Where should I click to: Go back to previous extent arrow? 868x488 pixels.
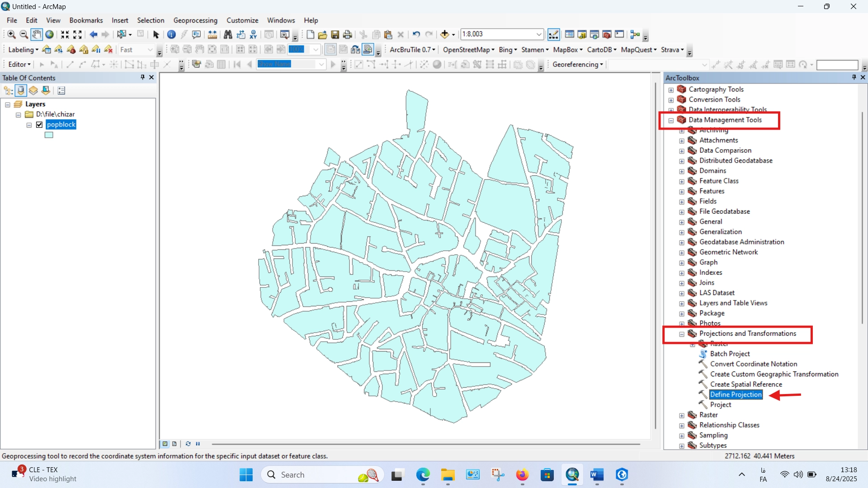click(93, 34)
